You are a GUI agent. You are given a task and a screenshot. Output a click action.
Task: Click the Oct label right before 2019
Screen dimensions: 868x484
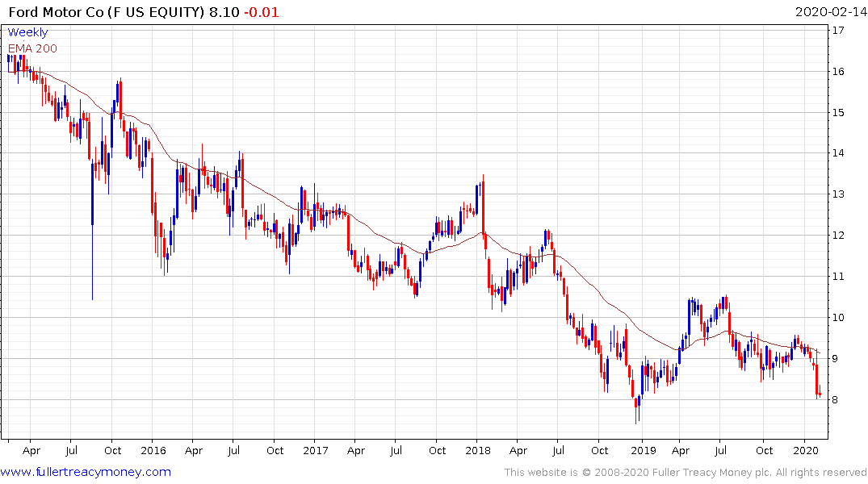tap(599, 450)
